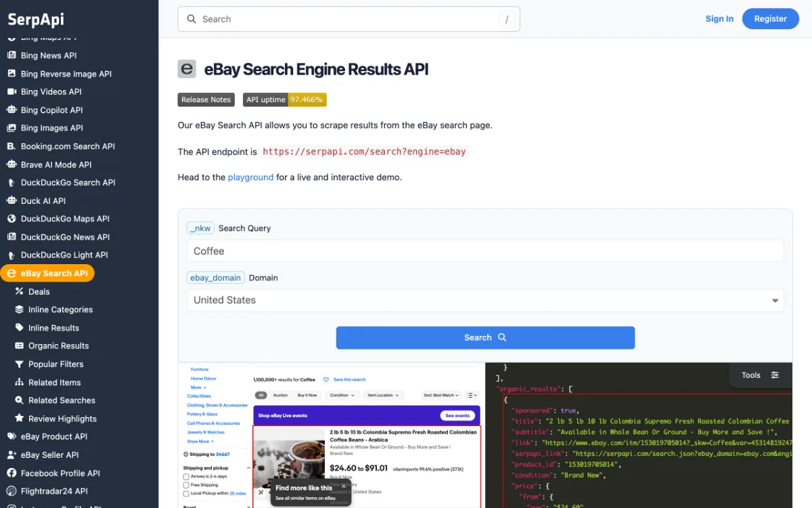Open the Tools panel button
Image resolution: width=812 pixels, height=508 pixels.
761,375
